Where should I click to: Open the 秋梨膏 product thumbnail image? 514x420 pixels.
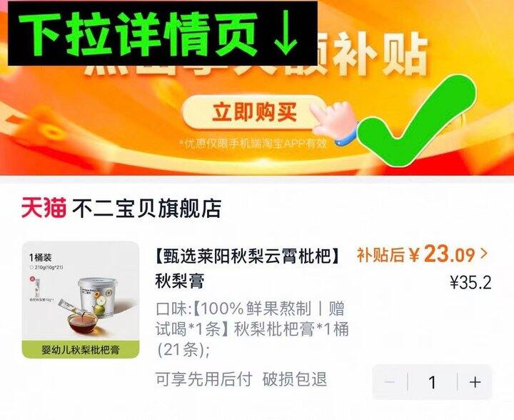[81, 299]
